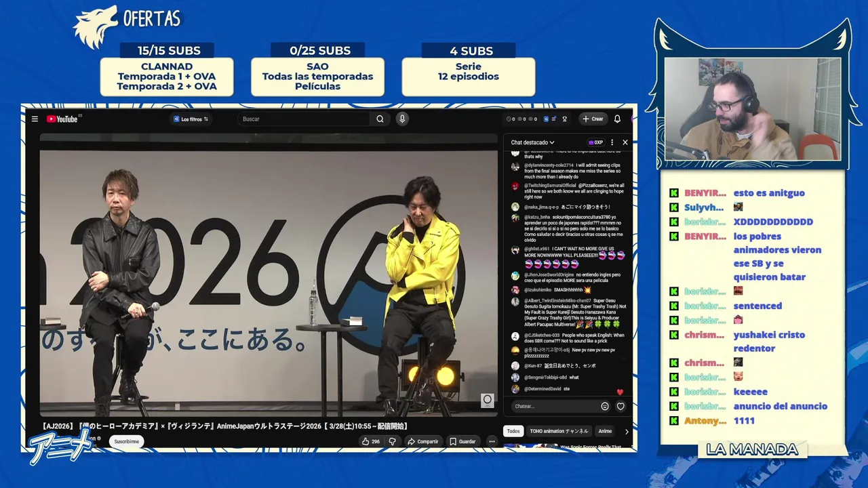Click chat message 'keeeee'
The image size is (868, 488).
(750, 392)
